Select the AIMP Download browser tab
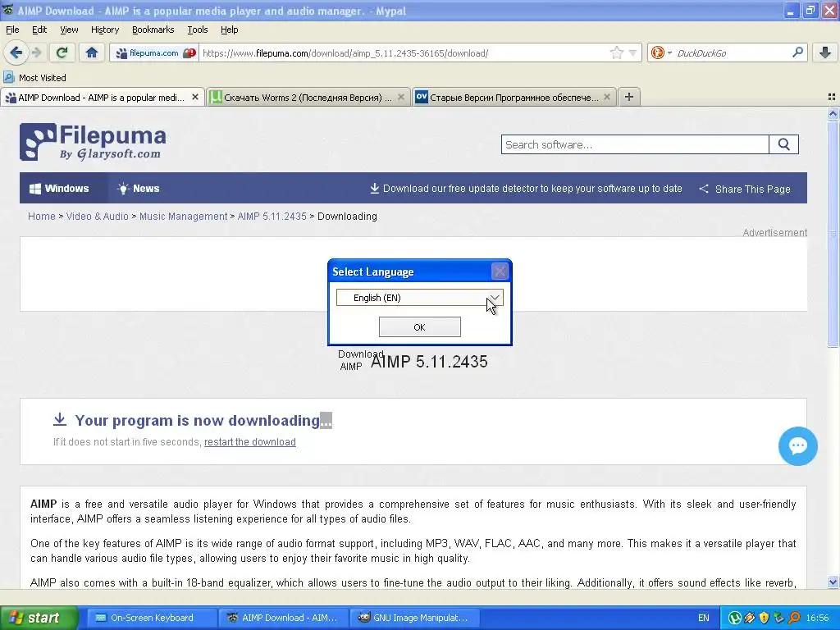This screenshot has height=630, width=840. (101, 97)
